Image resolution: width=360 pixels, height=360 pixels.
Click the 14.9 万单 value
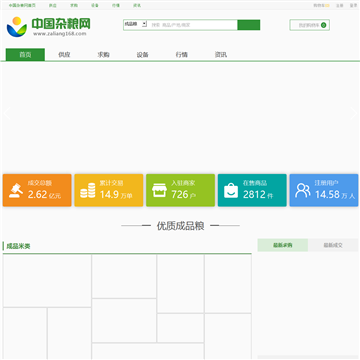point(116,195)
